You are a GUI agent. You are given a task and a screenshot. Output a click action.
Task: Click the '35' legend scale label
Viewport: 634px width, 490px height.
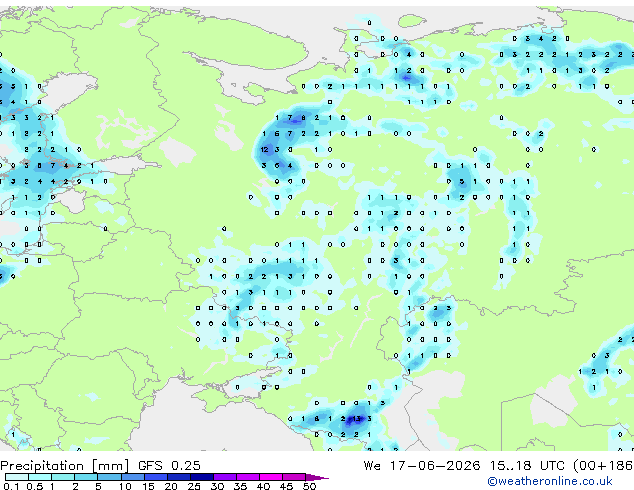click(240, 486)
